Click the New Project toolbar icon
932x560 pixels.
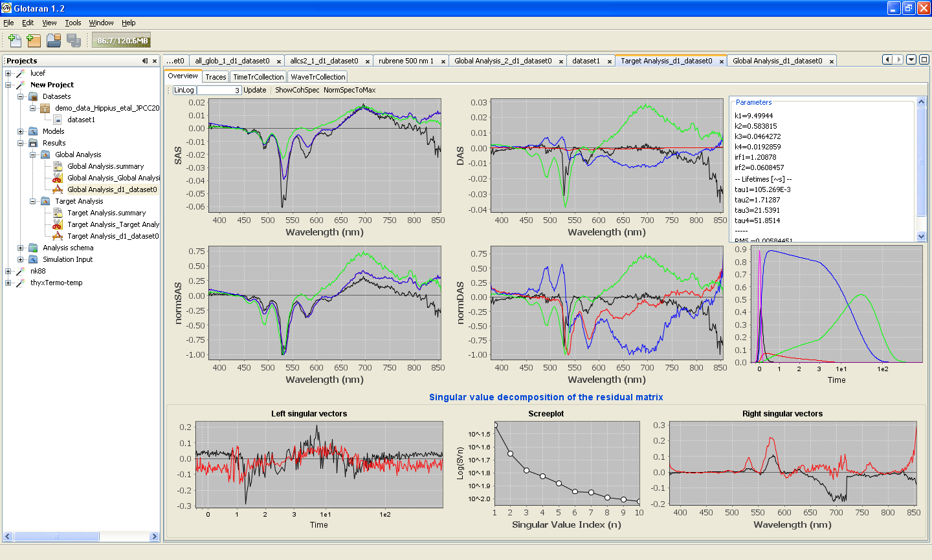pos(34,41)
